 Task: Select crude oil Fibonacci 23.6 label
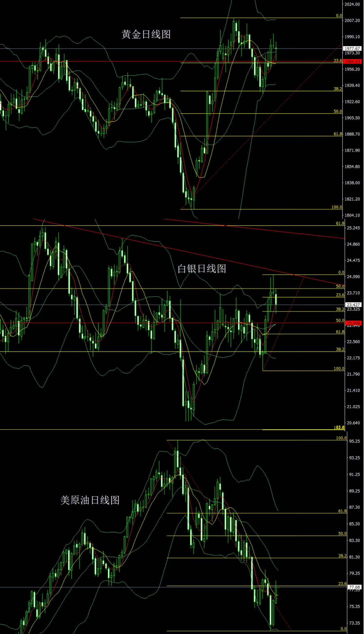(x=342, y=584)
